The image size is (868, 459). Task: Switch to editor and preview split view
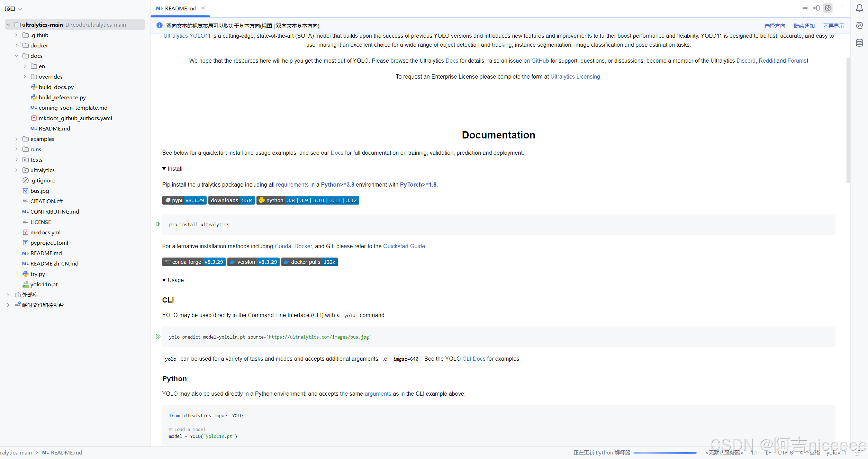(816, 8)
